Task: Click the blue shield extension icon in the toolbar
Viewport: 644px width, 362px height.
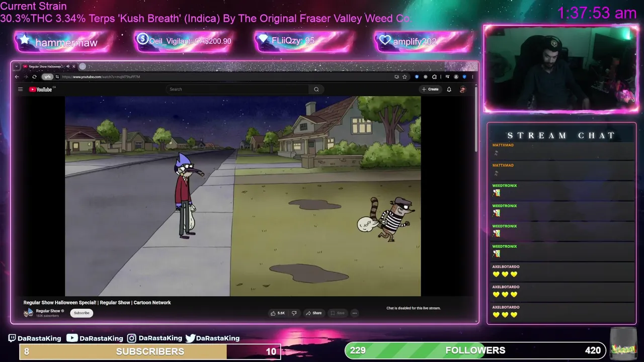Action: point(464,77)
